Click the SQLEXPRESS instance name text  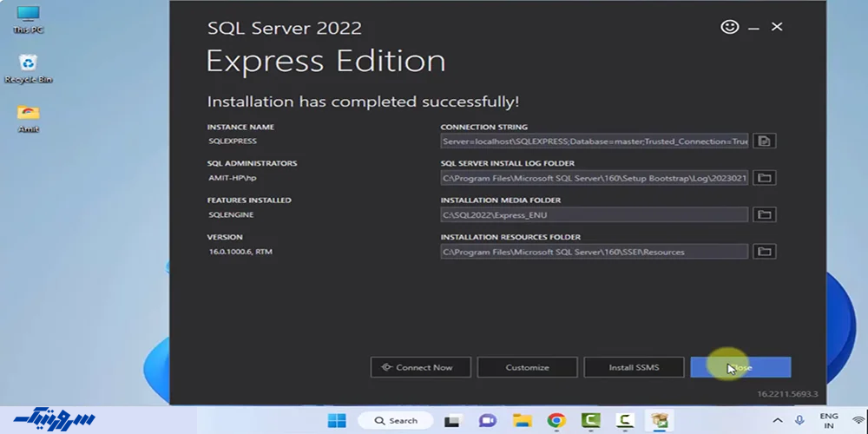pyautogui.click(x=233, y=141)
